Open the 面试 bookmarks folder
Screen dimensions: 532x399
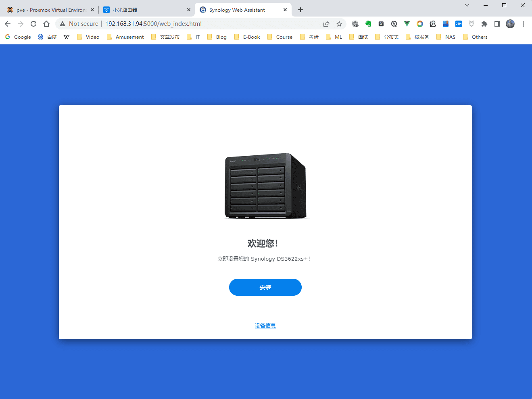click(x=359, y=37)
